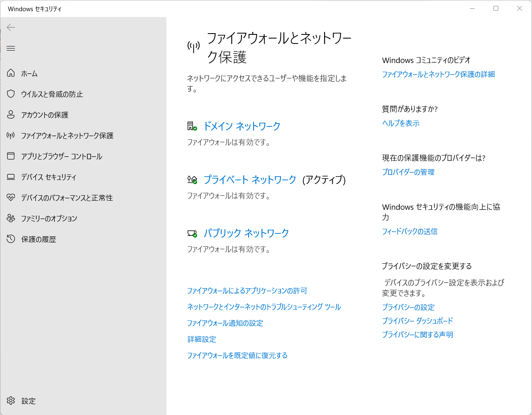Click the Home house icon in sidebar
Image resolution: width=532 pixels, height=415 pixels.
[x=11, y=73]
